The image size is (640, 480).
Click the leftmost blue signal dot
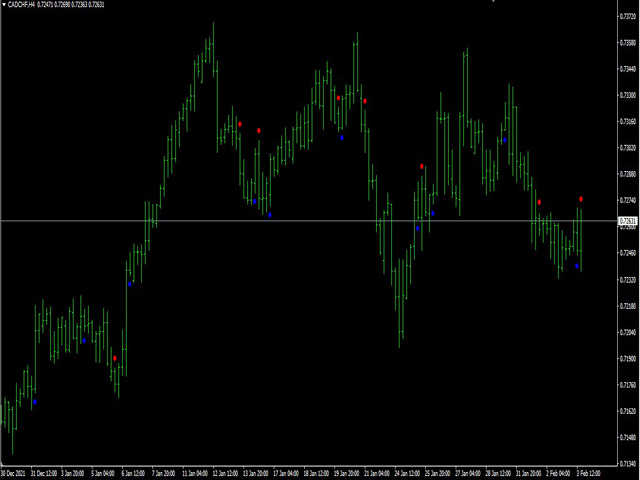(35, 402)
